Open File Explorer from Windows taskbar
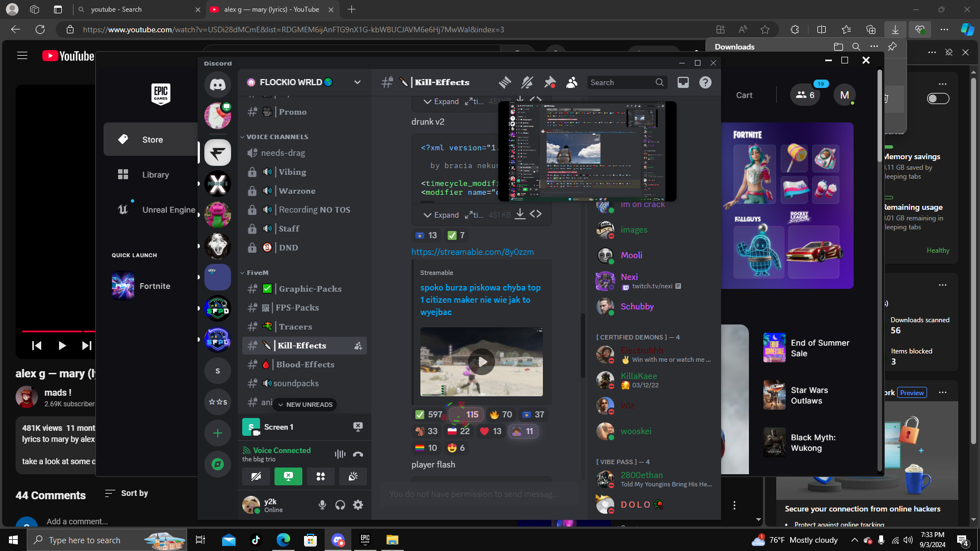Screen dimensions: 980x551 click(393, 540)
